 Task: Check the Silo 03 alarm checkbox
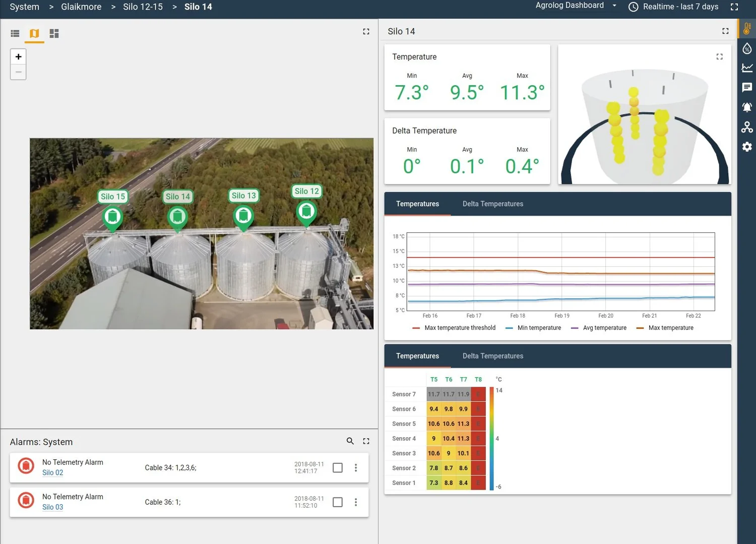click(x=337, y=502)
